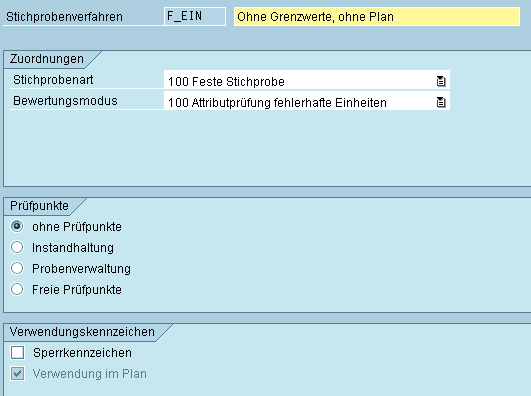Expand the 'Attributprüfung fehlerhafte Einheiten' dropdown field
This screenshot has width=531, height=396.
point(307,102)
